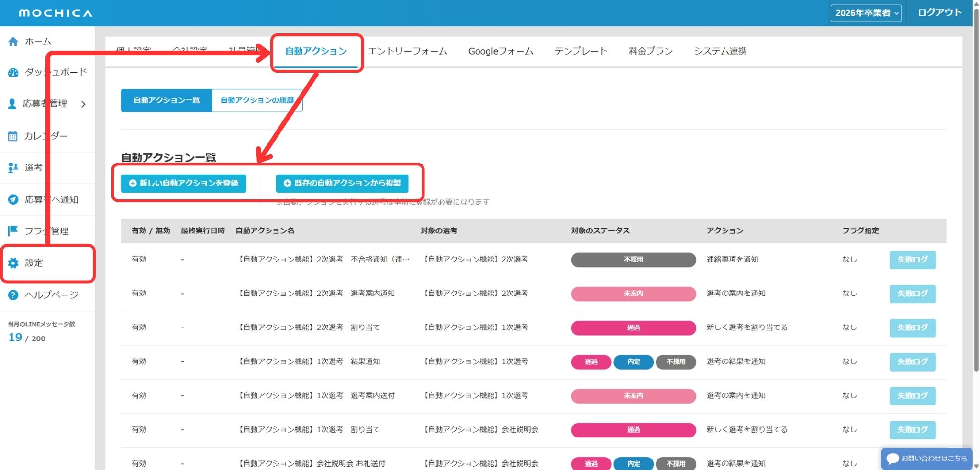Click the calendar icon in the sidebar
Screen dimensions: 980x470
tap(13, 136)
